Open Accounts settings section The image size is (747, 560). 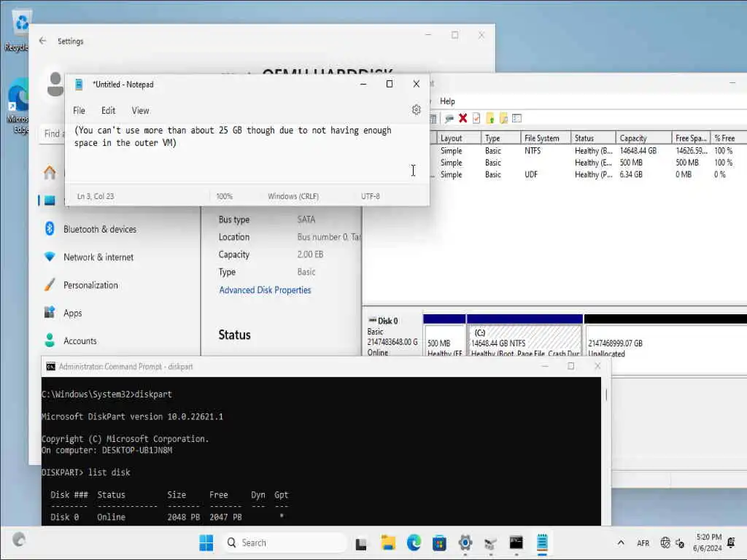click(x=80, y=341)
